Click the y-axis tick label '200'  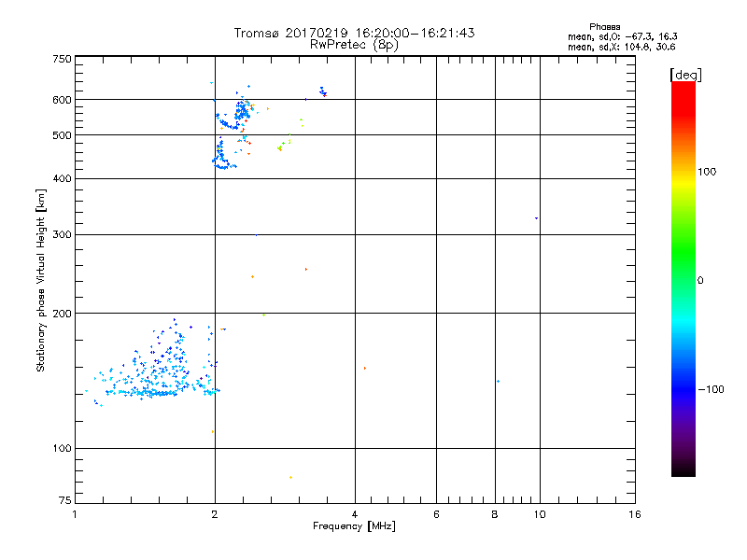click(62, 314)
